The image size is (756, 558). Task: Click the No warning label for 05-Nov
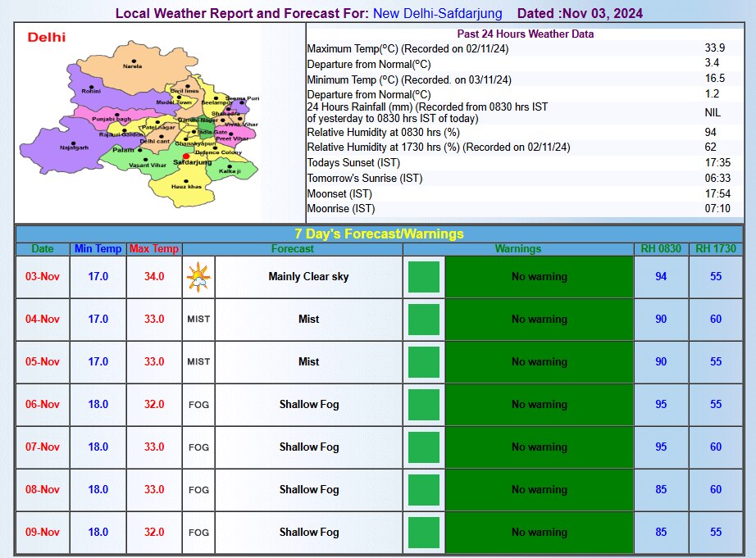click(x=539, y=361)
